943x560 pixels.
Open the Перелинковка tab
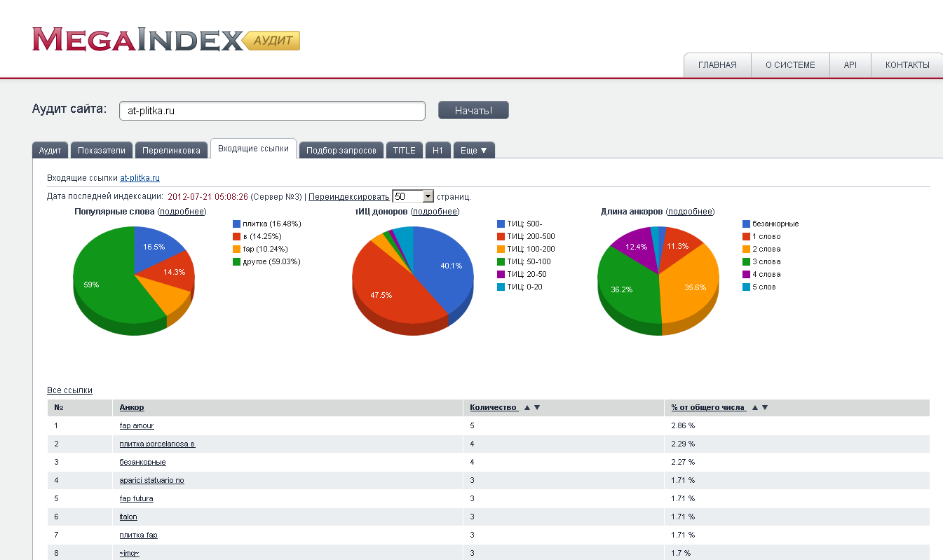170,149
